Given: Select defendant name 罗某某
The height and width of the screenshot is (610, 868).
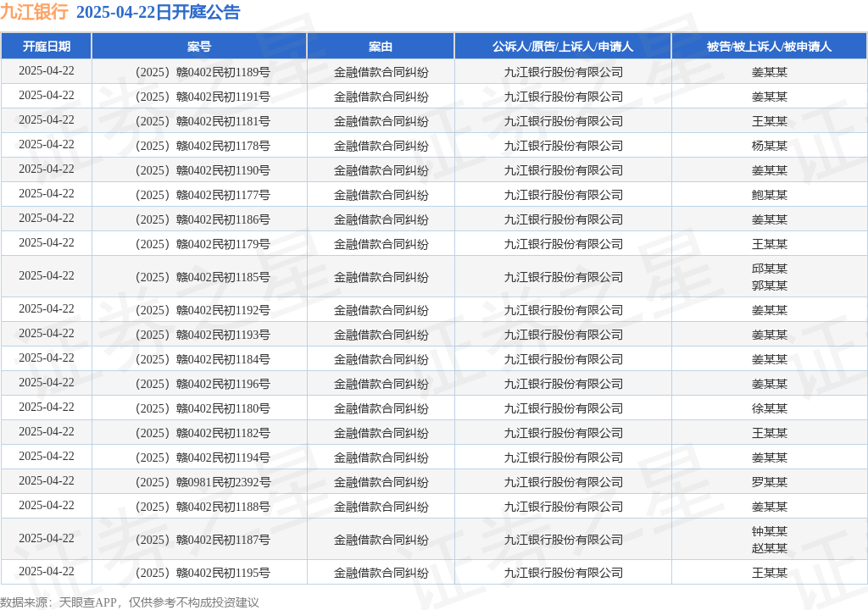Looking at the screenshot, I should point(770,482).
